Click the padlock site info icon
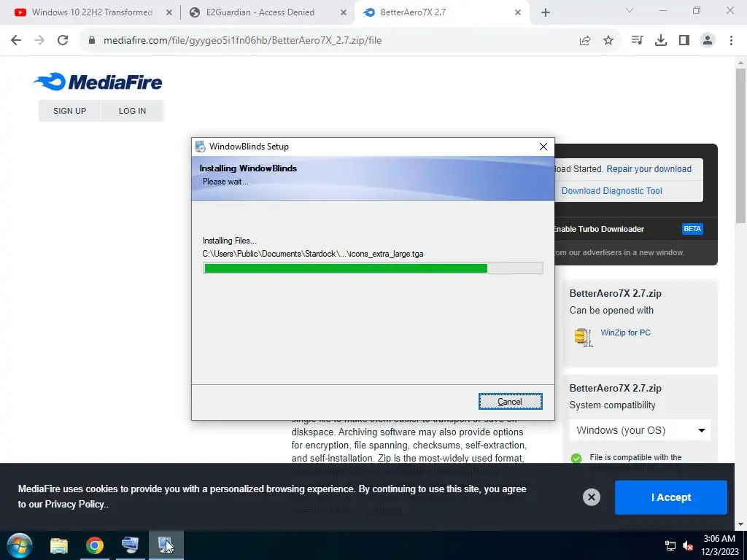The image size is (747, 560). [92, 41]
